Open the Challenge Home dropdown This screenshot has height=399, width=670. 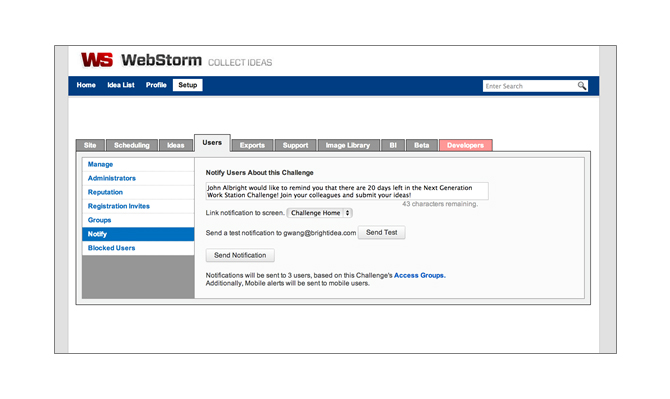[320, 213]
